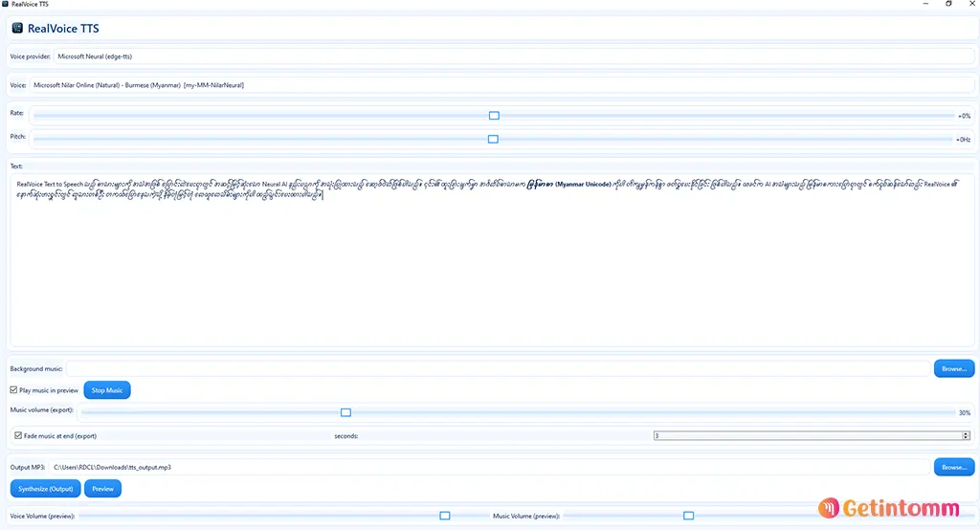Click the Voice Volume (preview) slider handle
This screenshot has width=980, height=530.
click(x=444, y=516)
